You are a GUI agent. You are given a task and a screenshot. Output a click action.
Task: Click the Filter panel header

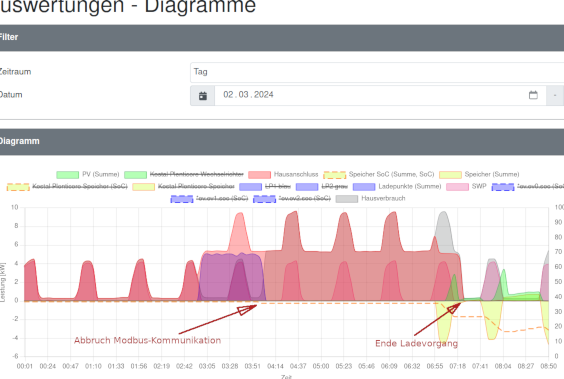[x=282, y=37]
